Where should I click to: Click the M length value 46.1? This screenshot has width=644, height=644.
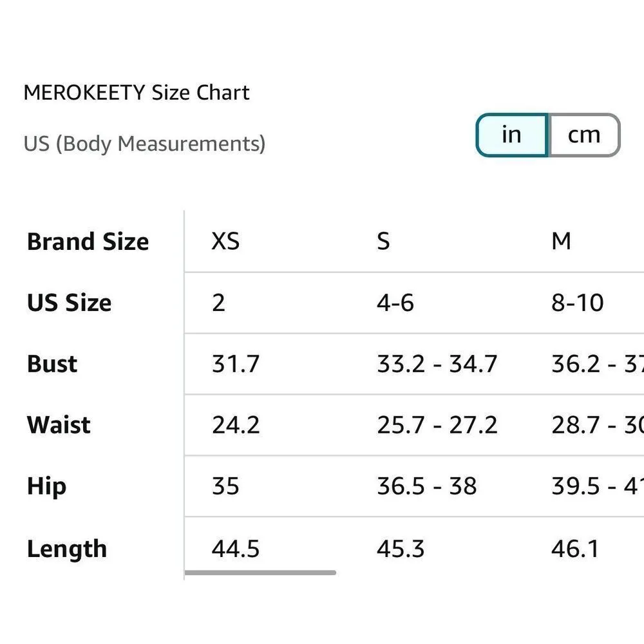point(575,549)
